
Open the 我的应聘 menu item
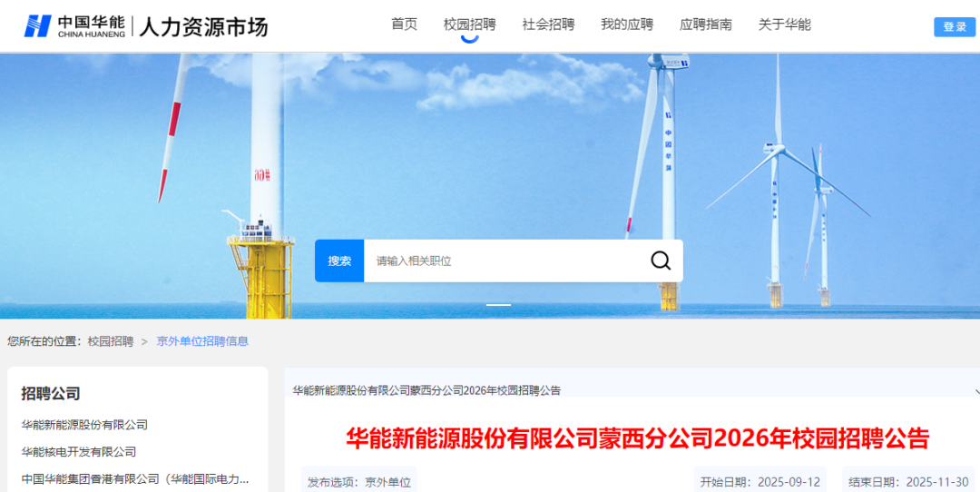pos(627,25)
